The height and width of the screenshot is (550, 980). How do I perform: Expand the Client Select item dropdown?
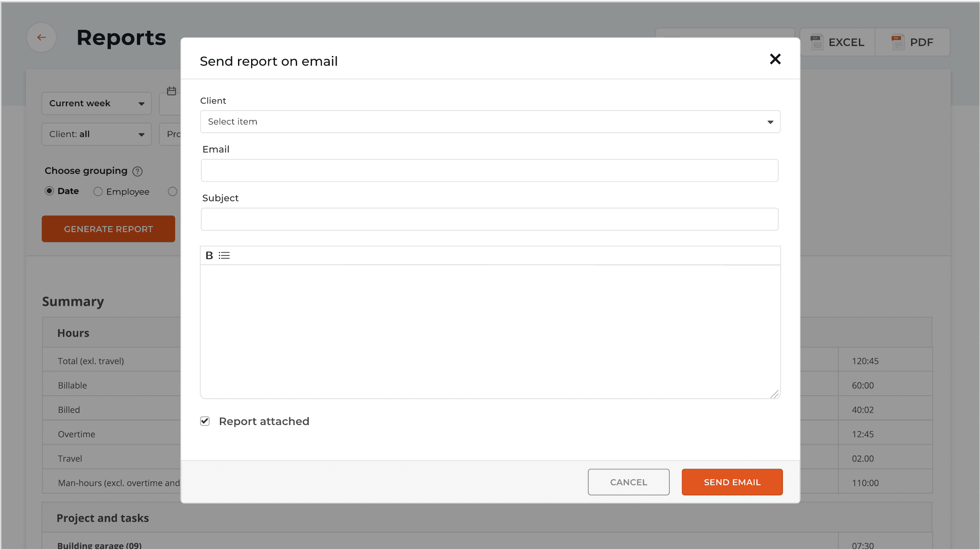[769, 122]
